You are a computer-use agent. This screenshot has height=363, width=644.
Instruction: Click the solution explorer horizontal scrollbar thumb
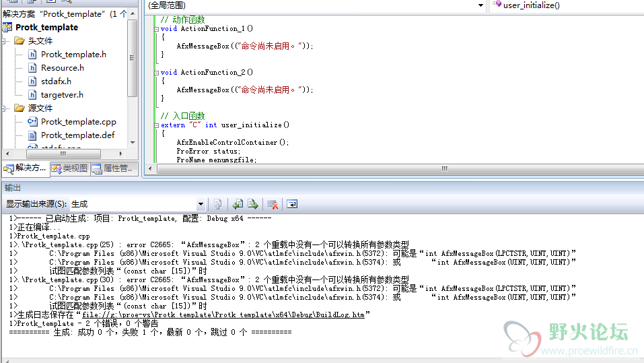[63, 154]
